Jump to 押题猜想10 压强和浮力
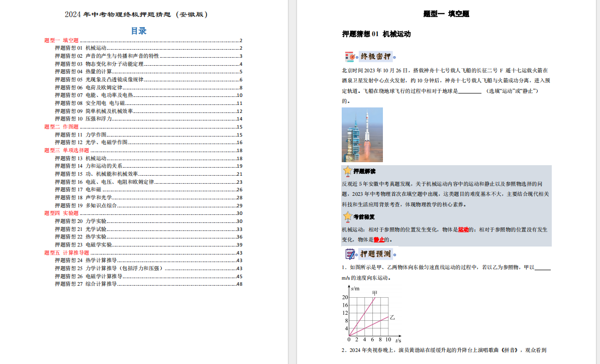 tap(148, 119)
